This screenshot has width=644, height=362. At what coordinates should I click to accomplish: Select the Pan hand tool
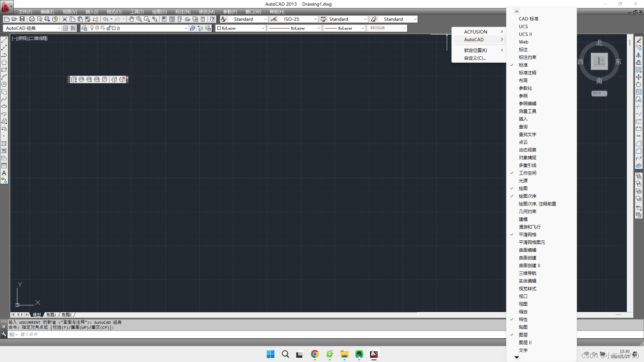(x=131, y=19)
